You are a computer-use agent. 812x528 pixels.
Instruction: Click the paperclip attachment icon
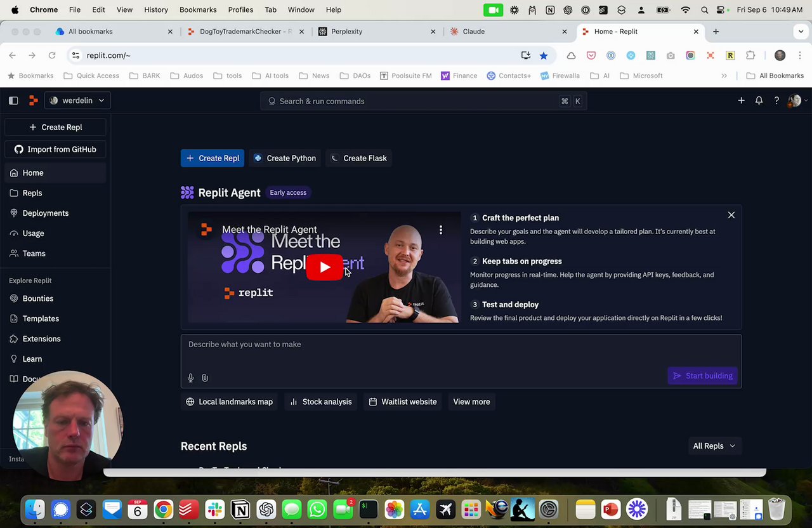point(205,378)
